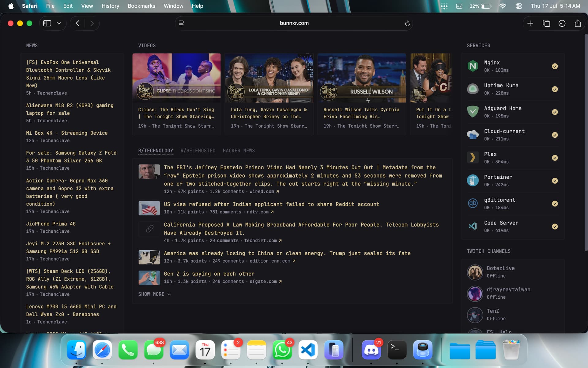
Task: Click the bunnxr.com address bar
Action: [x=294, y=23]
